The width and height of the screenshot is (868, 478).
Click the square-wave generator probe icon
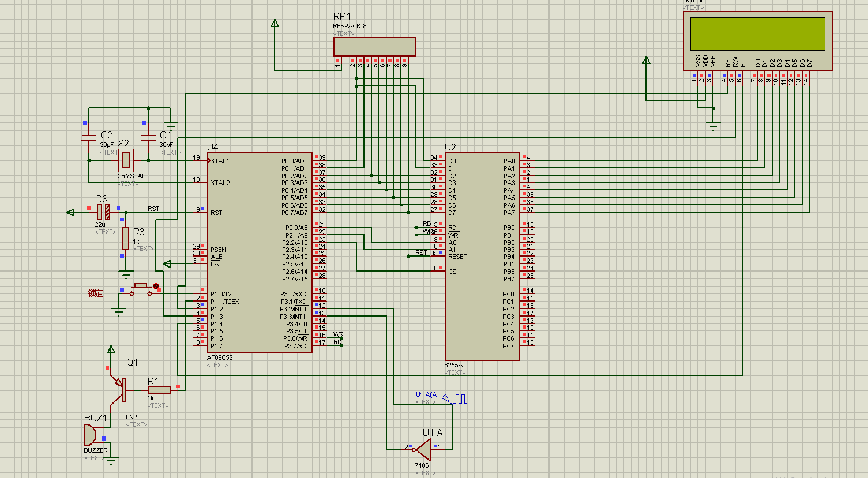point(454,398)
